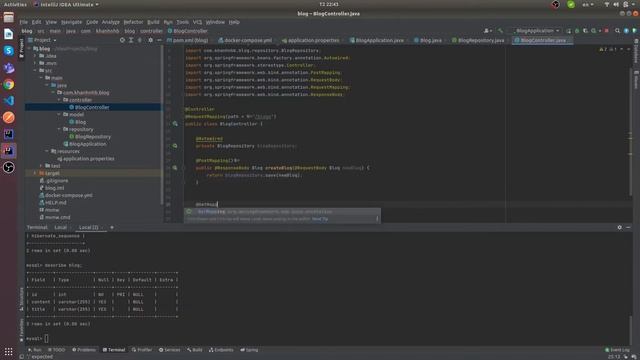Switch to docker-compose.yml editor tab
This screenshot has width=640, height=360.
point(245,40)
